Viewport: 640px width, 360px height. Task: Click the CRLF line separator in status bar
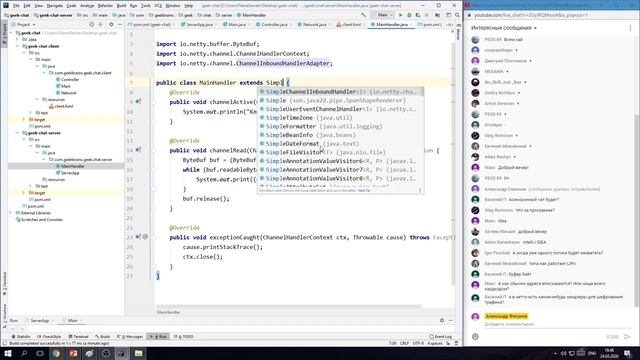click(x=404, y=343)
